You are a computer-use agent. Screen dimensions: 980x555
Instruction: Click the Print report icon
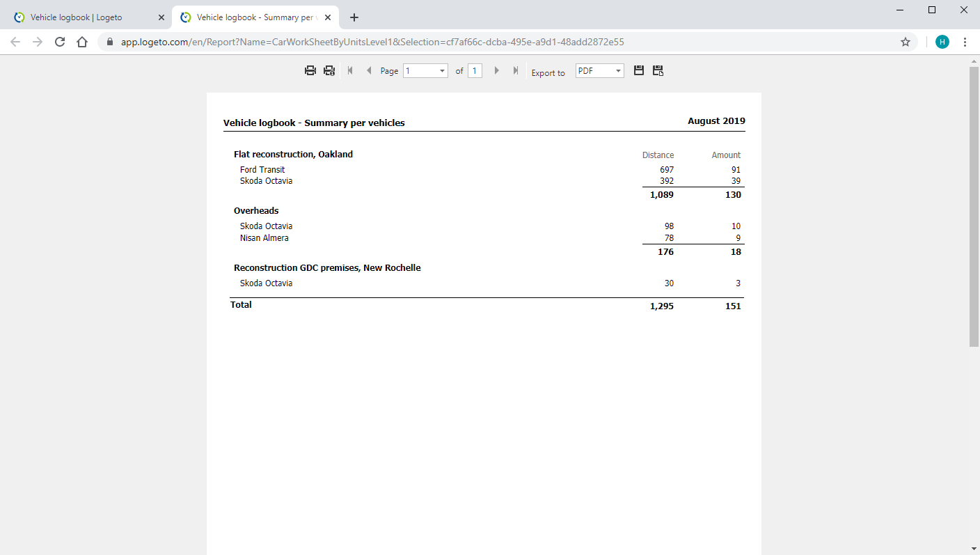click(310, 70)
